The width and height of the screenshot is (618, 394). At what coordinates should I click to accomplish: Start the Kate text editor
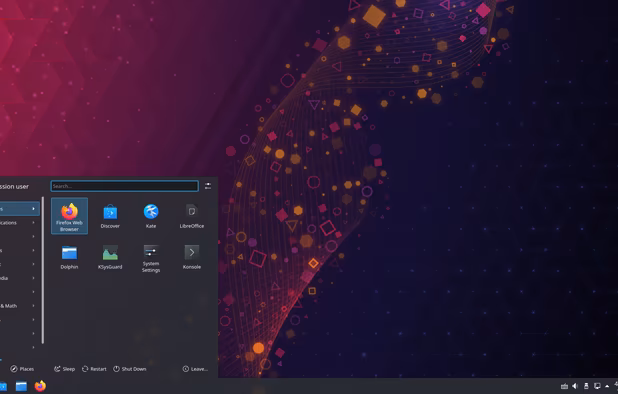(151, 216)
